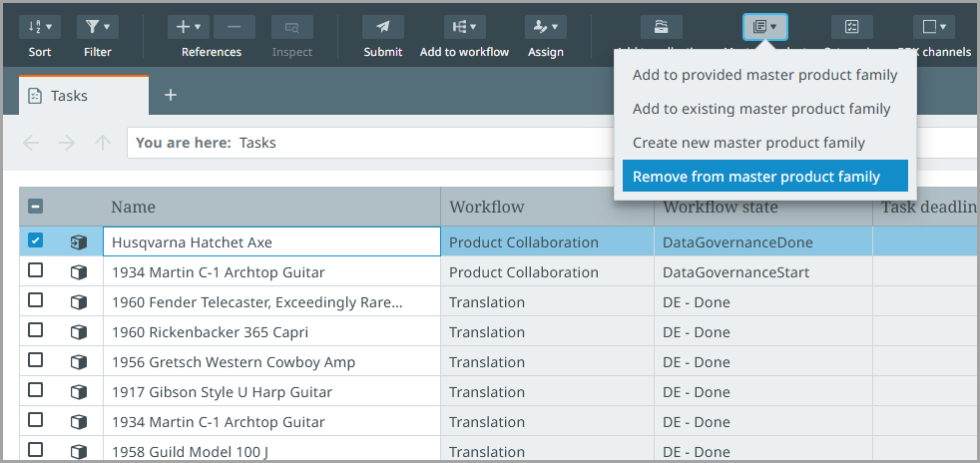Check the 1960 Rickenbacker 365 Capri checkbox

36,331
